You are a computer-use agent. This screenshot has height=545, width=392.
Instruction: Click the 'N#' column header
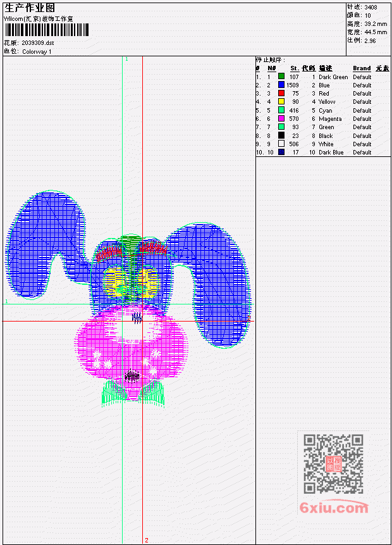tap(271, 68)
